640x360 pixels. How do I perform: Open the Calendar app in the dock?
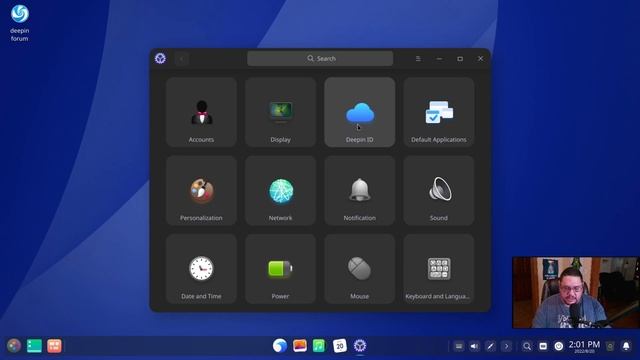[340, 346]
